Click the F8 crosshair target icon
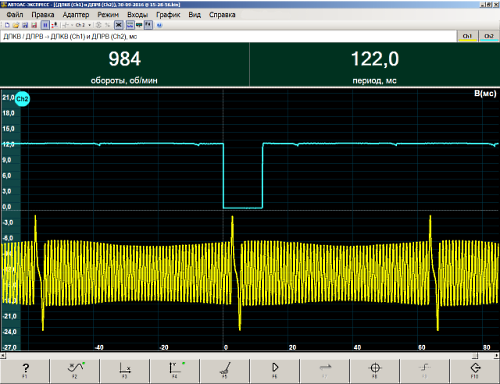This screenshot has height=384, width=500. tap(375, 370)
